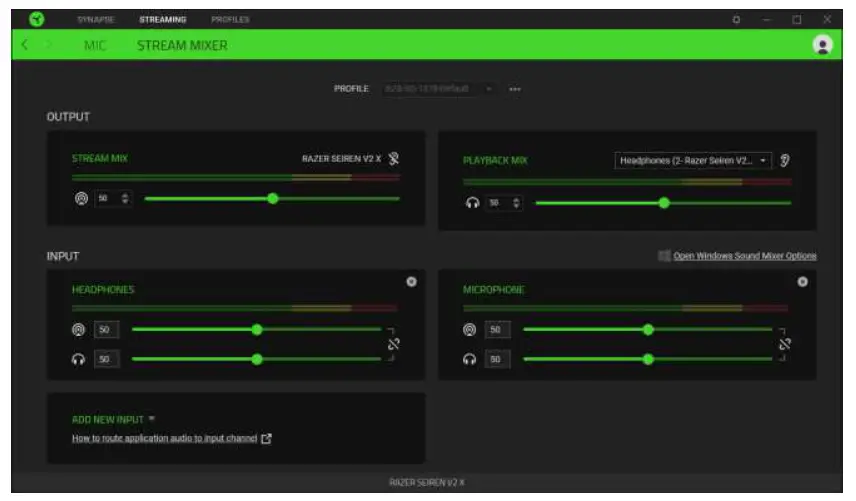Screen dimensions: 856x501
Task: Adjust the Playback Mix volume slider
Action: point(663,203)
